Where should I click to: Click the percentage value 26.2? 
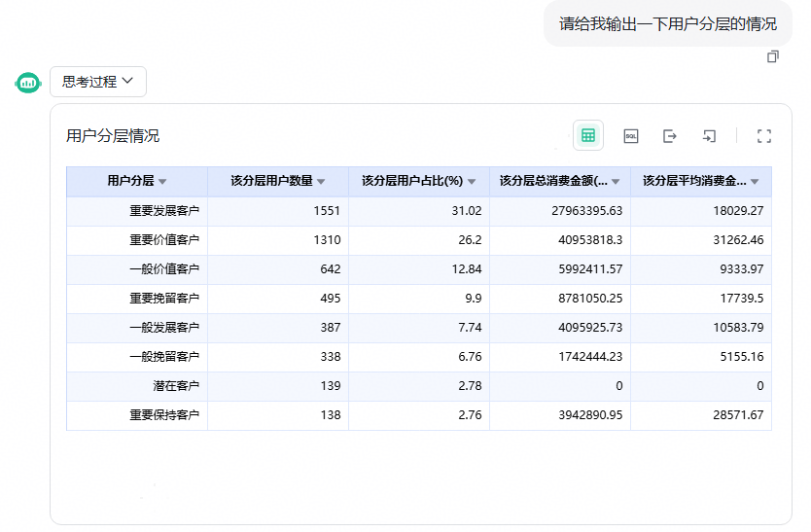coord(470,240)
